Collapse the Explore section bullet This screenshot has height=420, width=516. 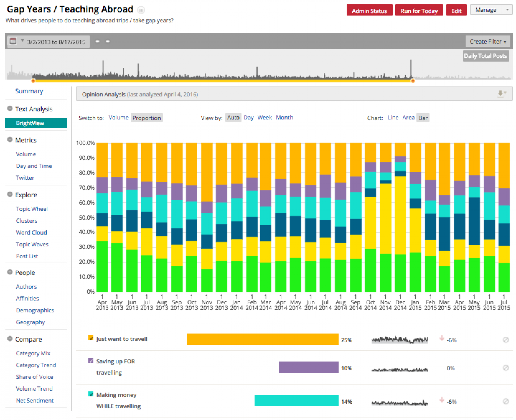[x=10, y=194]
